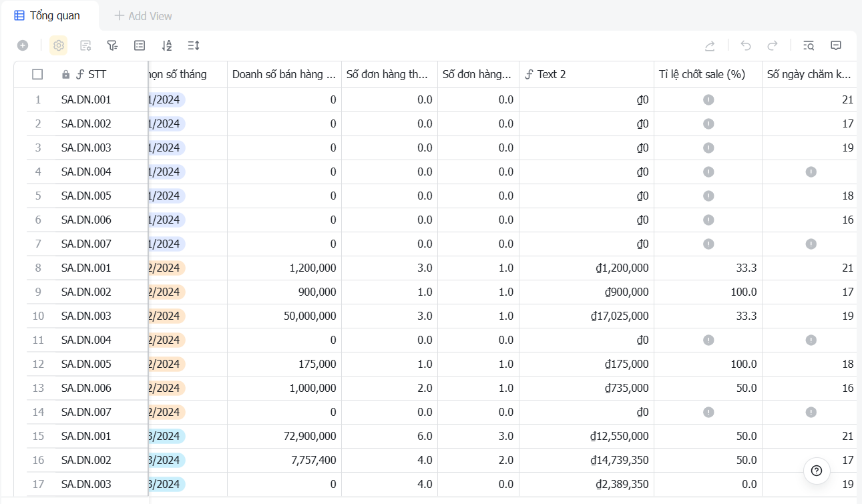Click the undo arrow
This screenshot has height=504, width=862.
coord(746,45)
